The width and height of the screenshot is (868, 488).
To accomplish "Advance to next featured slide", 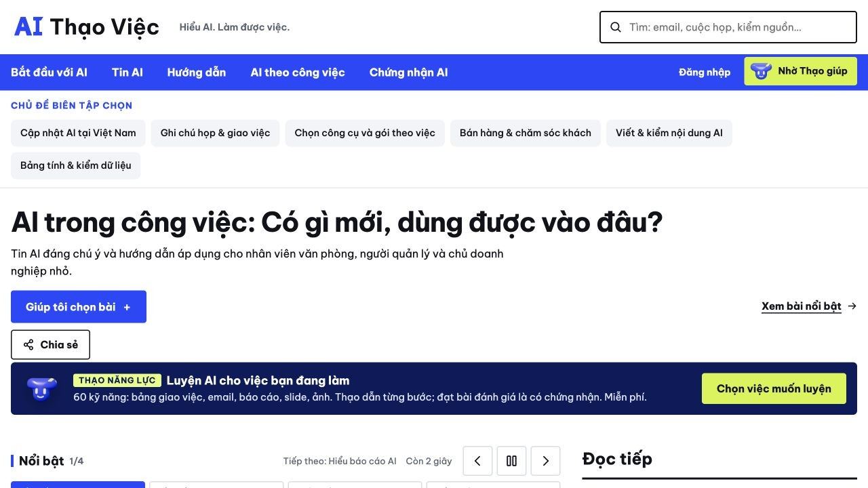I will point(545,461).
